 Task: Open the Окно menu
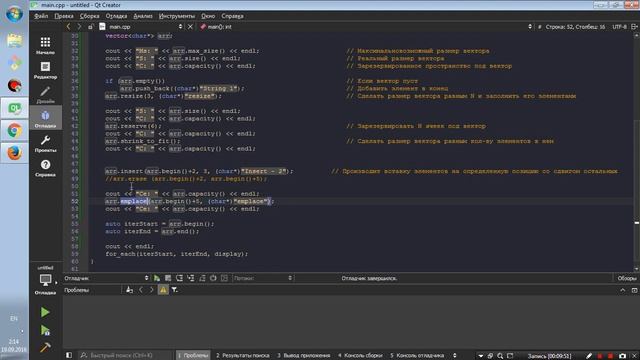pyautogui.click(x=208, y=16)
